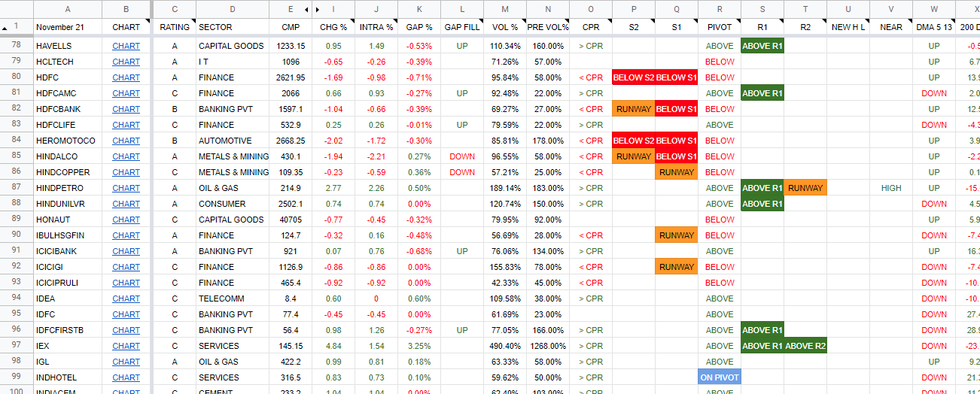This screenshot has height=394, width=980.
Task: Click the right unhide arrow on column I
Action: point(317,10)
